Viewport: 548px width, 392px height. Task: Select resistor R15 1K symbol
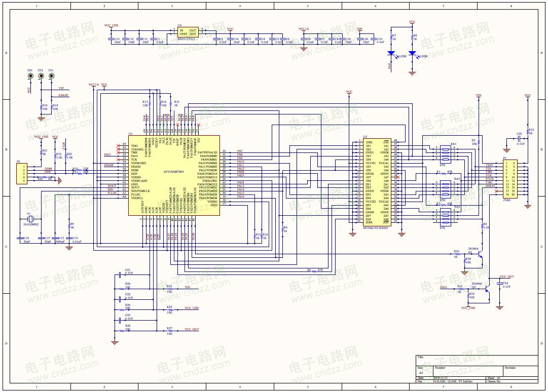tap(170, 103)
